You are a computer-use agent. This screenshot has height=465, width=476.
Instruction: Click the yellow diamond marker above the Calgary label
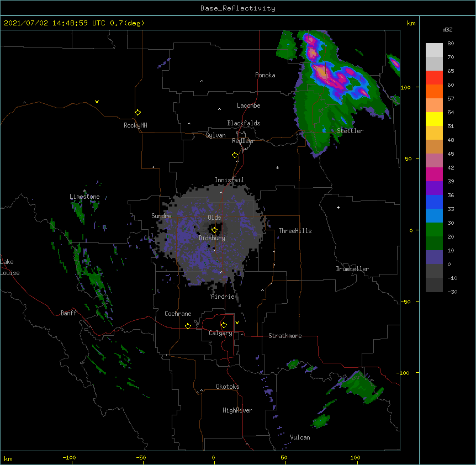(x=224, y=325)
